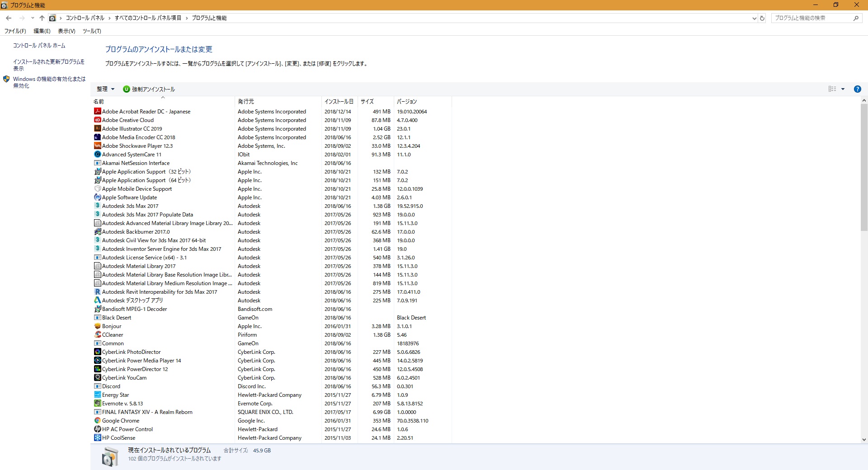Screen dimensions: 868x470
Task: Click the vertical scrollbar thumb
Action: tap(864, 168)
